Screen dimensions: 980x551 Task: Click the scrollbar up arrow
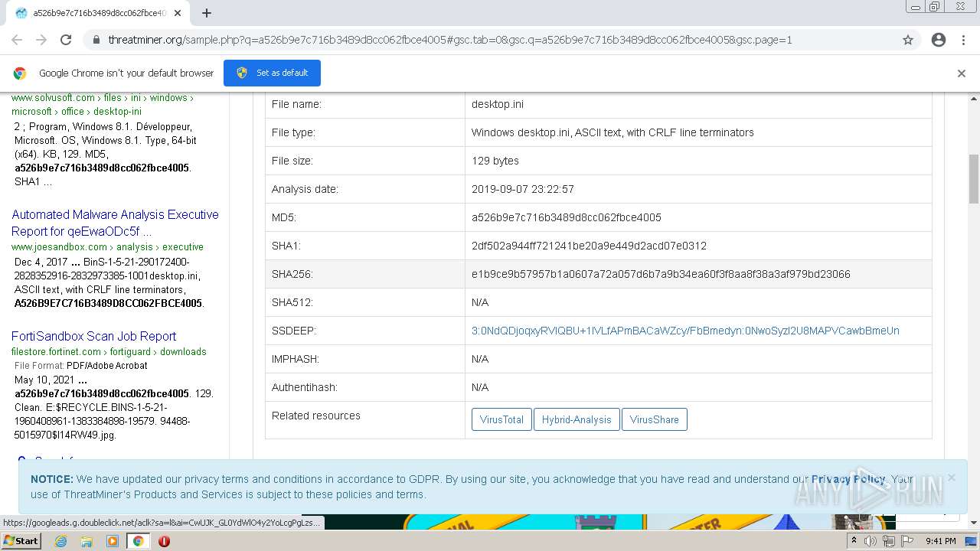click(x=973, y=99)
